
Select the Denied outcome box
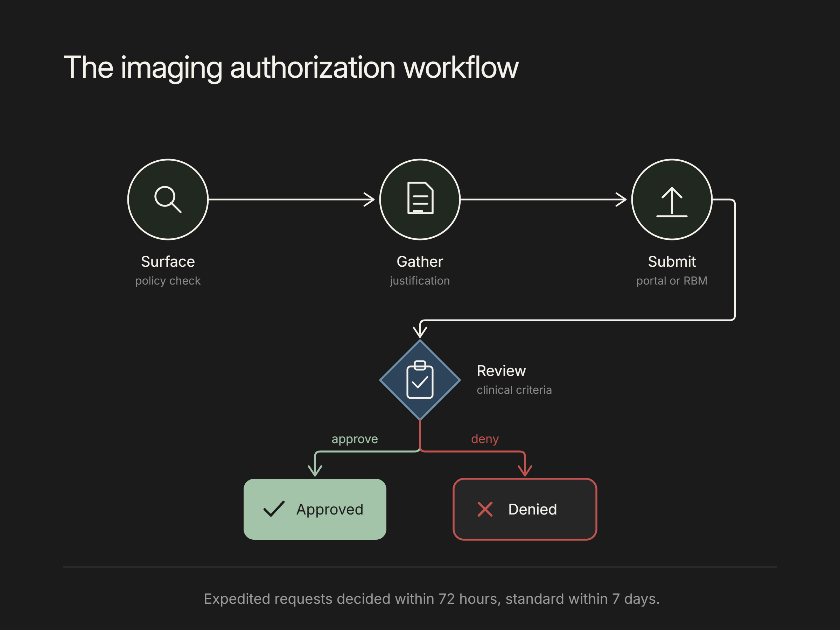click(x=525, y=509)
